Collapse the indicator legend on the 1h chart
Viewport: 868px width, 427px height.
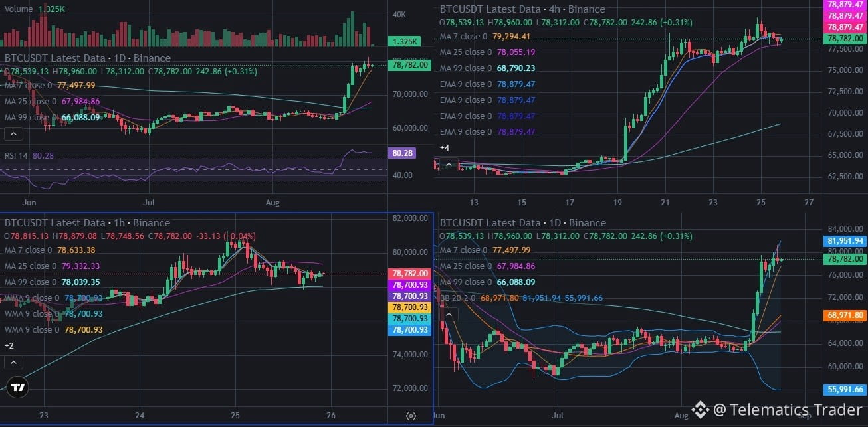coord(13,362)
